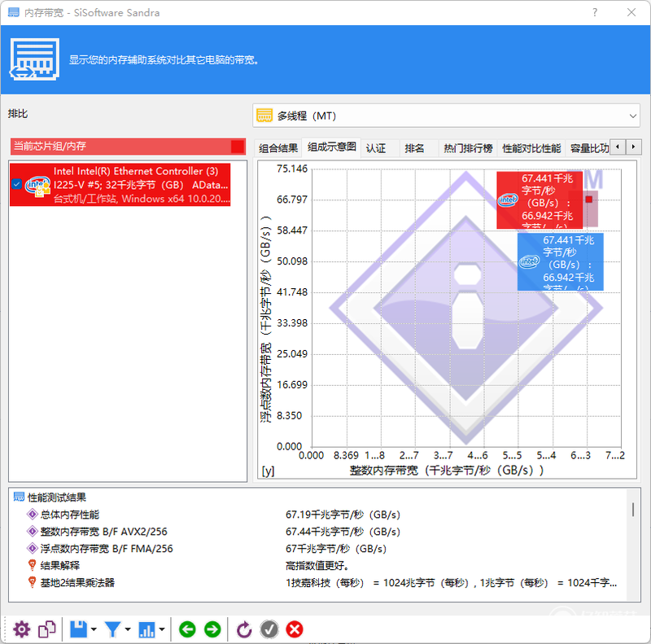The height and width of the screenshot is (644, 651).
Task: Click the Intel logo in the blue chart label
Action: (x=529, y=262)
